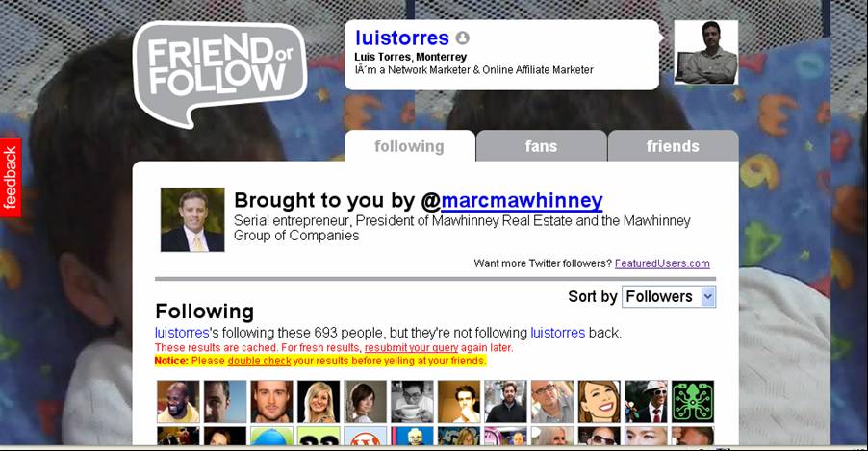Open the @marcmawhinney sponsor link
The height and width of the screenshot is (451, 868).
click(x=522, y=200)
